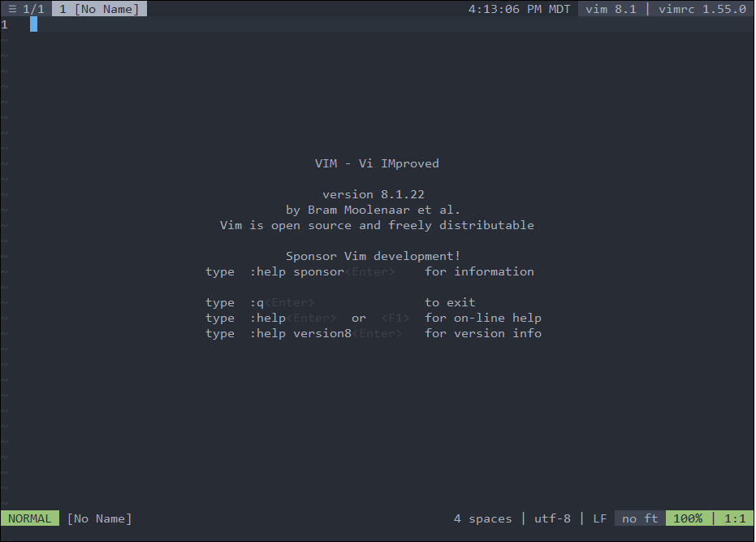Click the 'for information' text

479,271
